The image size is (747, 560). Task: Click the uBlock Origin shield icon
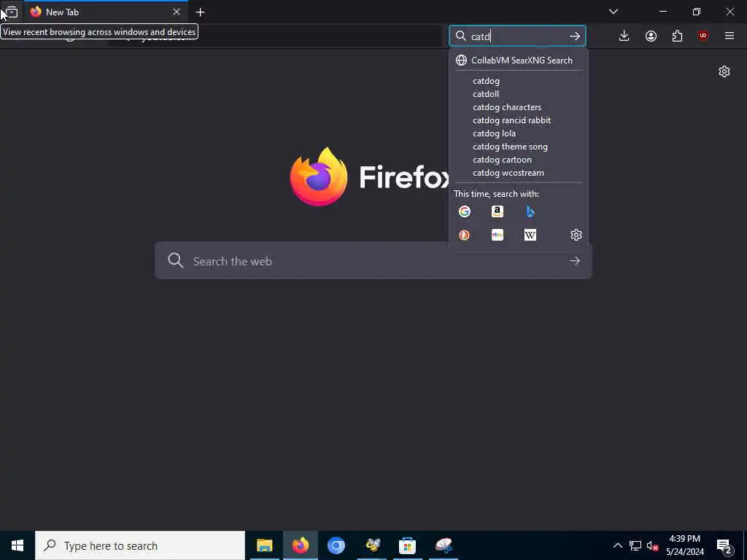(703, 36)
